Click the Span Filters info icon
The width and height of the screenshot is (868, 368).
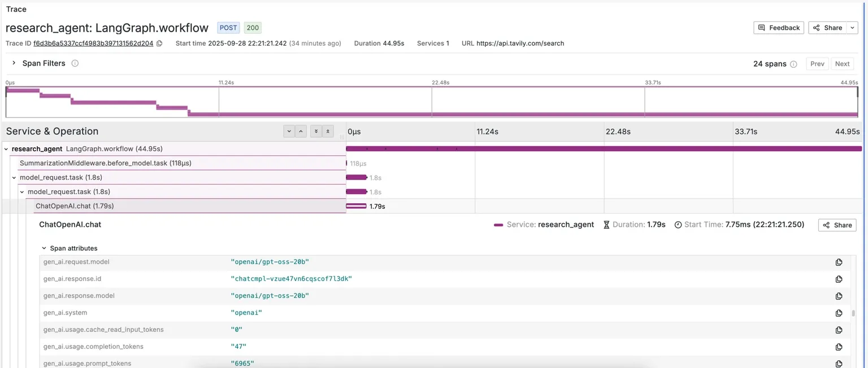coord(75,63)
